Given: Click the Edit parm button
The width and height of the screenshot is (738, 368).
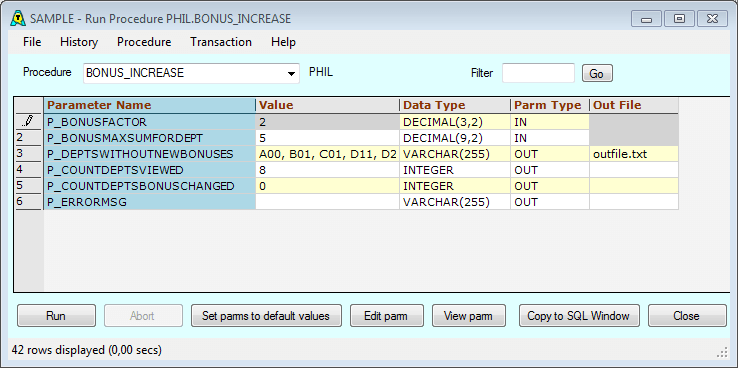Looking at the screenshot, I should coord(385,316).
